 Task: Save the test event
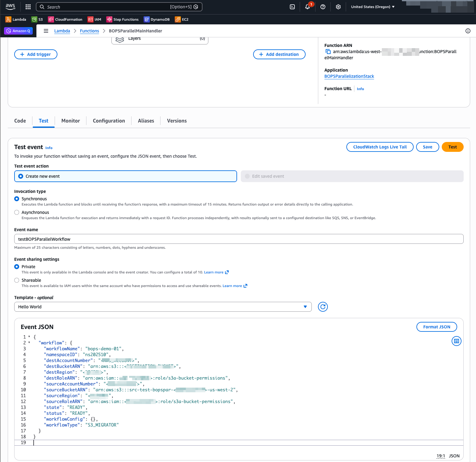click(x=428, y=147)
